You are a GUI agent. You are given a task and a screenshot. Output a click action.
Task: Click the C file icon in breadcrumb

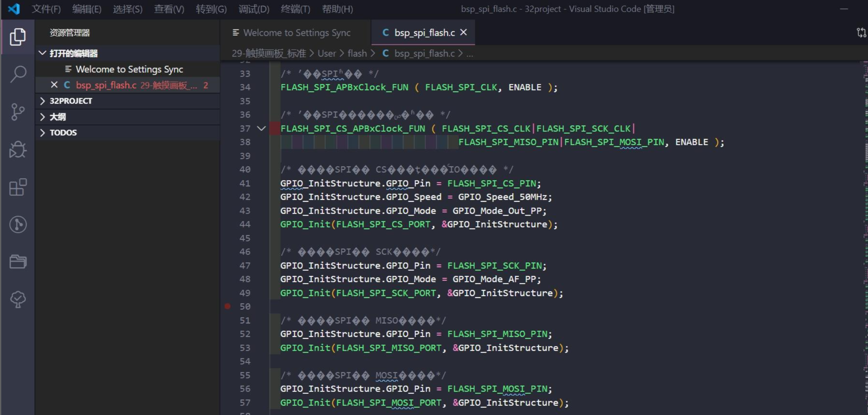[x=385, y=53]
